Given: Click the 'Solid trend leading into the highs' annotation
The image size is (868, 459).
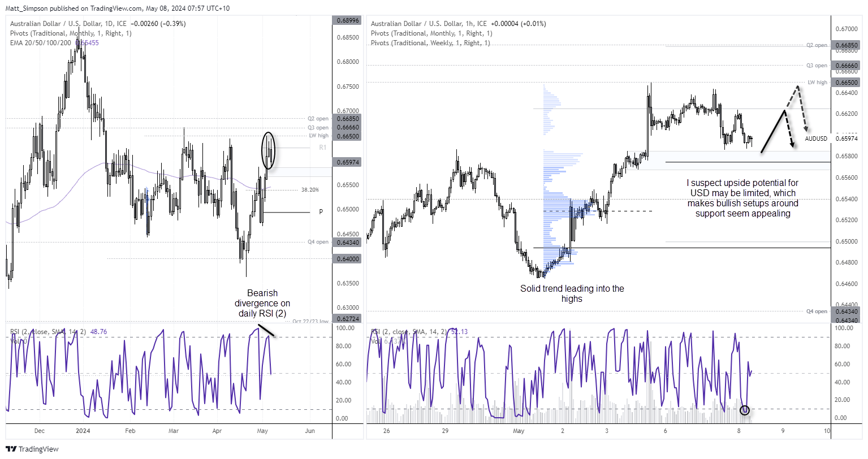Looking at the screenshot, I should coord(572,293).
